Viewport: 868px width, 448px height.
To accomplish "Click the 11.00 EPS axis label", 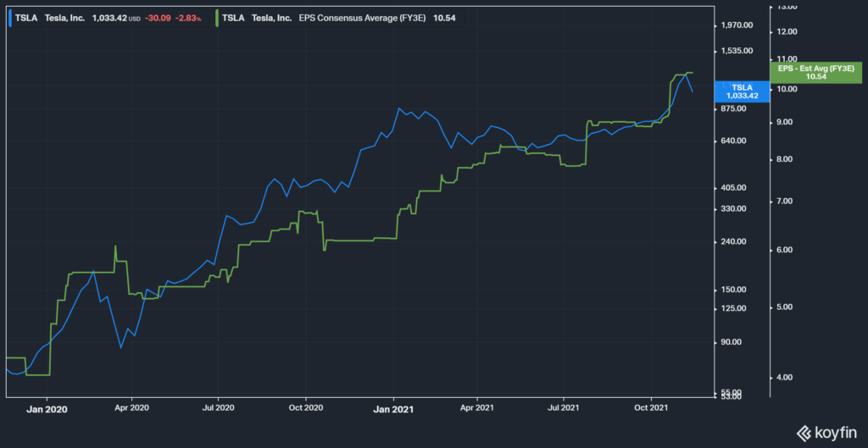I will 787,58.
